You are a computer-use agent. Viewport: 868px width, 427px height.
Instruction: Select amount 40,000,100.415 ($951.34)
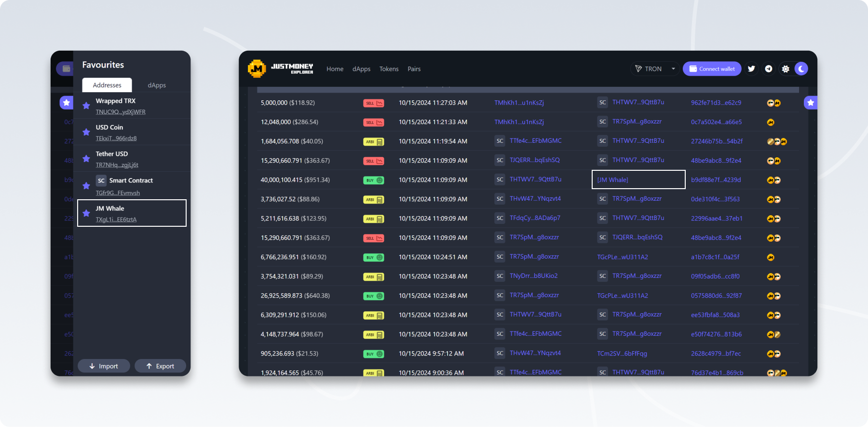pos(295,180)
